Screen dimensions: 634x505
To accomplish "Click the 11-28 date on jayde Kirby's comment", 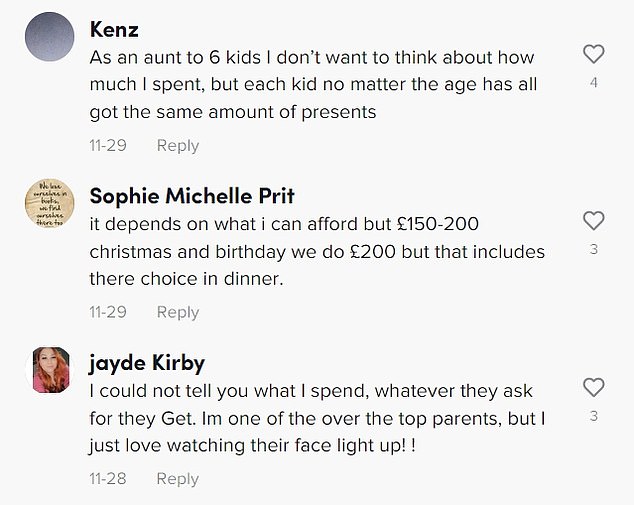I will [x=108, y=479].
